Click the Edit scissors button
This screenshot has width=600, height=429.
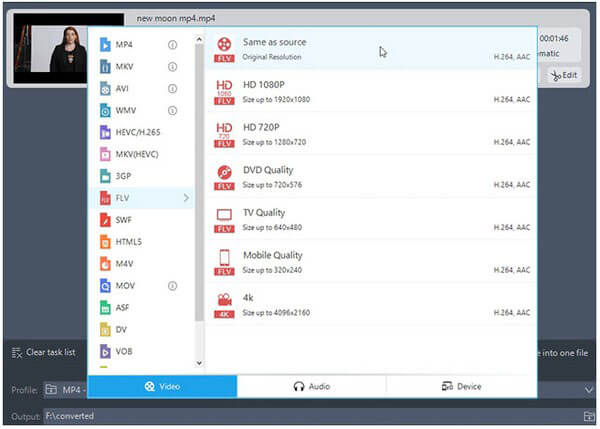coord(564,75)
